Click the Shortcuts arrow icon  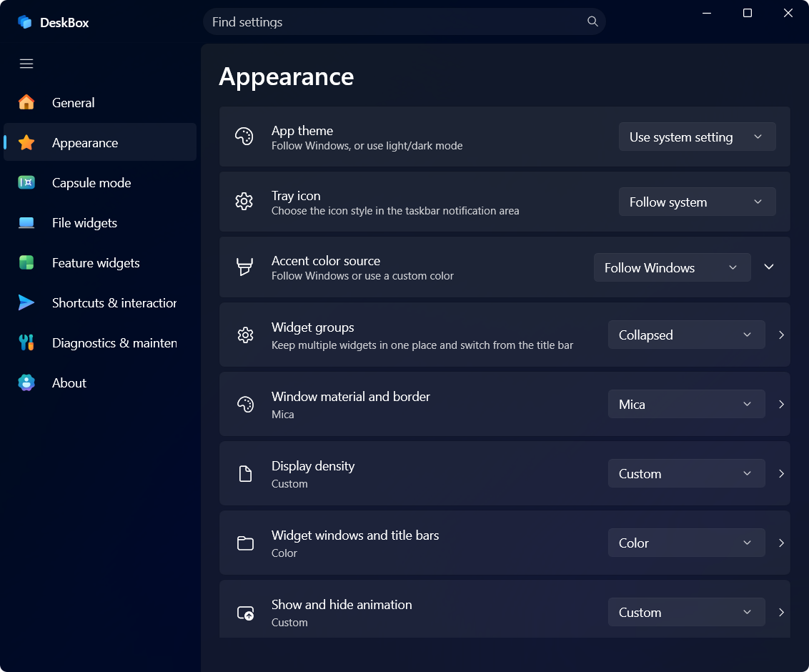[26, 302]
